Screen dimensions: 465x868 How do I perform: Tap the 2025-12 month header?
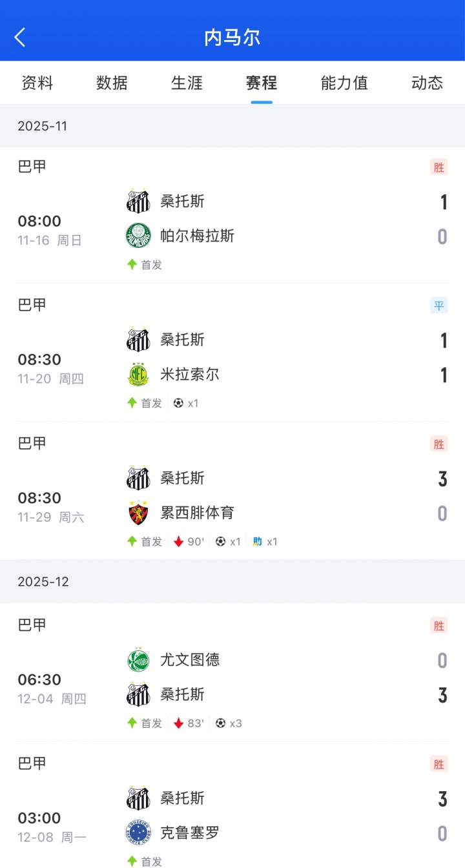[43, 581]
